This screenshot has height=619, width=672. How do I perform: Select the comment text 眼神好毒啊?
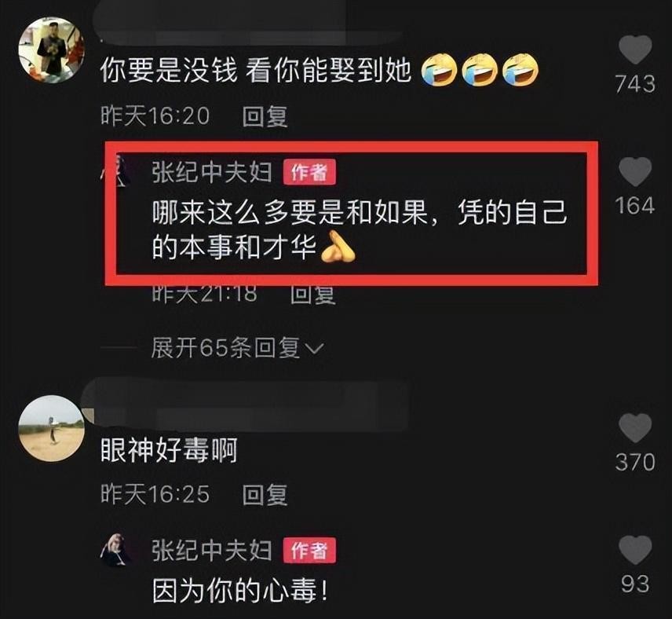[169, 450]
